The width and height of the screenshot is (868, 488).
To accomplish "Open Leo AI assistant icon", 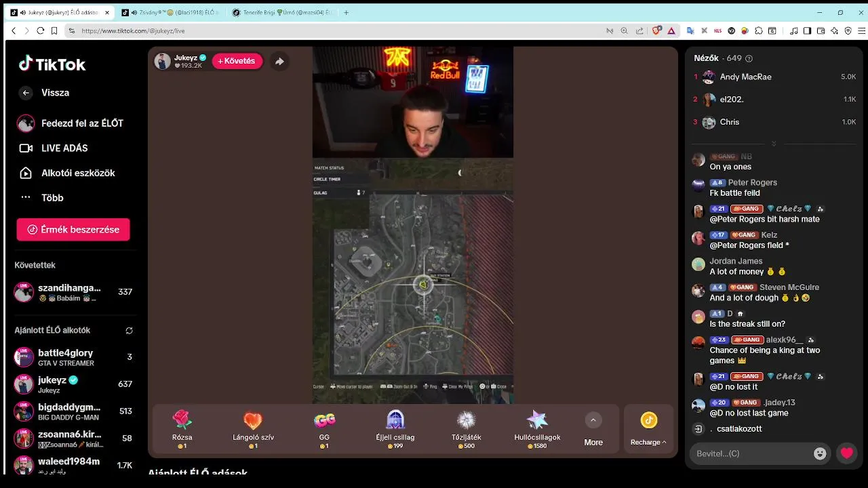I will click(834, 30).
